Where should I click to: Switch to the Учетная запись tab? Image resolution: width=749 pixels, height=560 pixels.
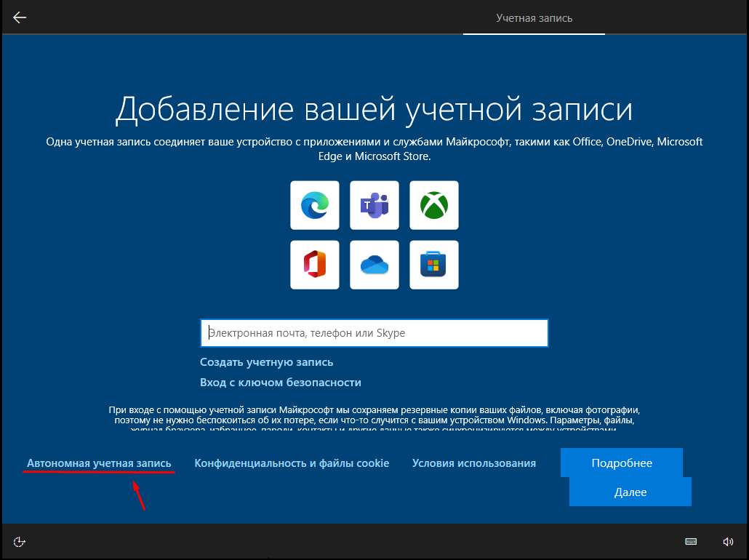coord(534,18)
